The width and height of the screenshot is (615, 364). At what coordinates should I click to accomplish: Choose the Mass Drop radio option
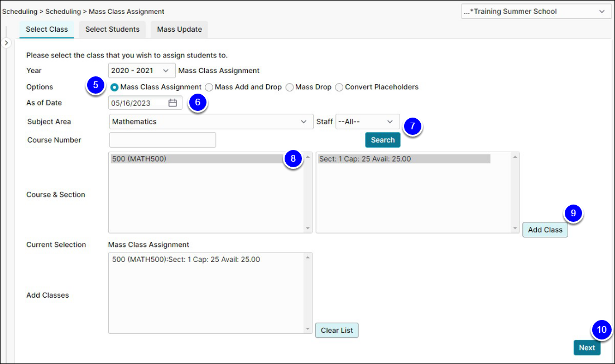(x=290, y=88)
